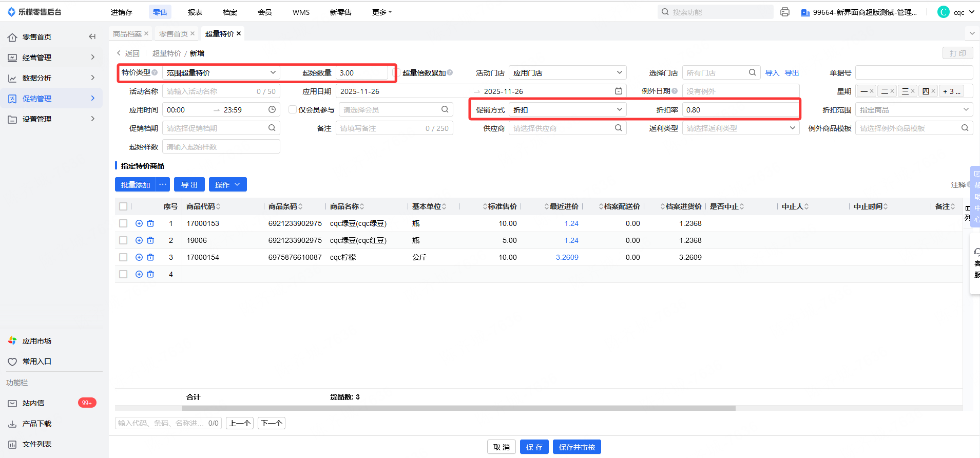Close the 超量特价 tab with its X
Image resolution: width=980 pixels, height=458 pixels.
239,33
